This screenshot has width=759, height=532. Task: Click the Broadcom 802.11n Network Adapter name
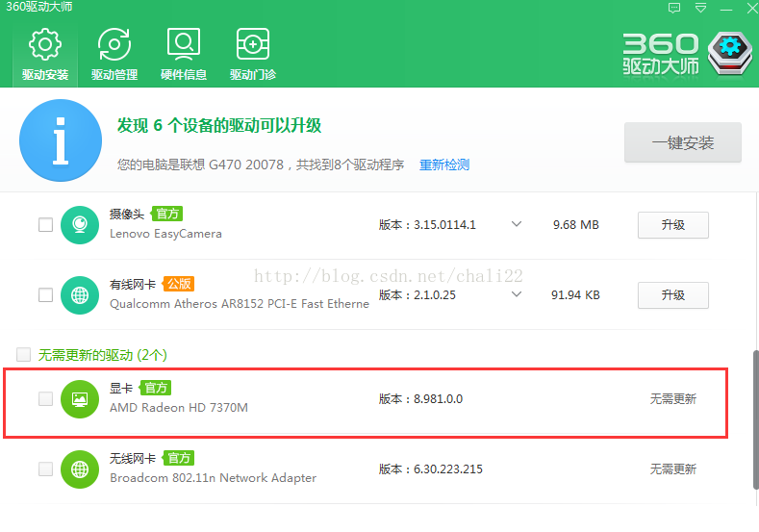[213, 478]
